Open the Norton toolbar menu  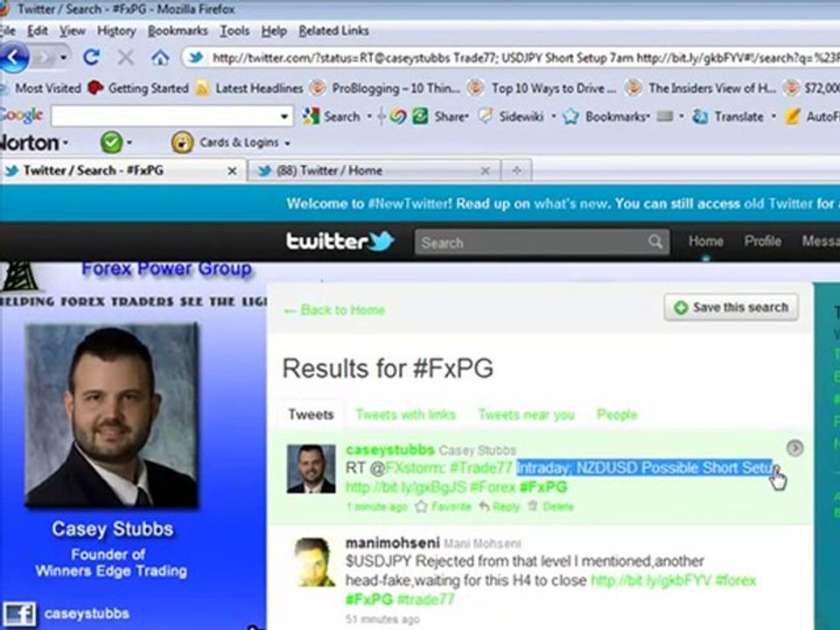33,143
